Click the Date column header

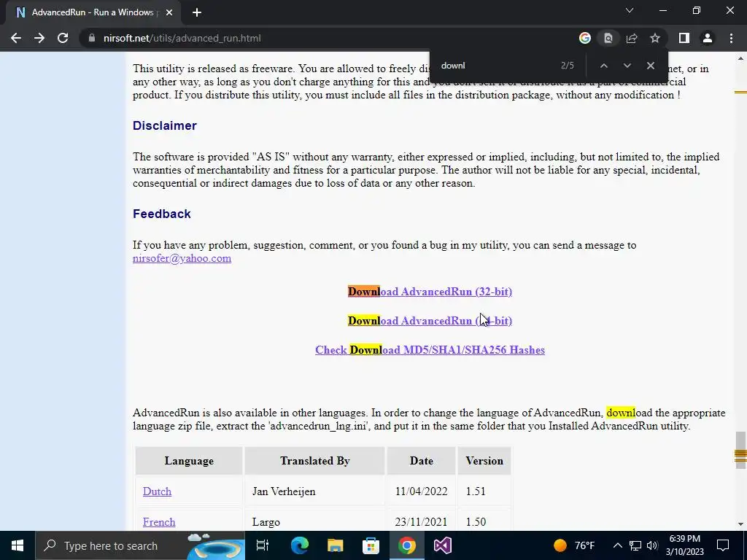pos(421,461)
